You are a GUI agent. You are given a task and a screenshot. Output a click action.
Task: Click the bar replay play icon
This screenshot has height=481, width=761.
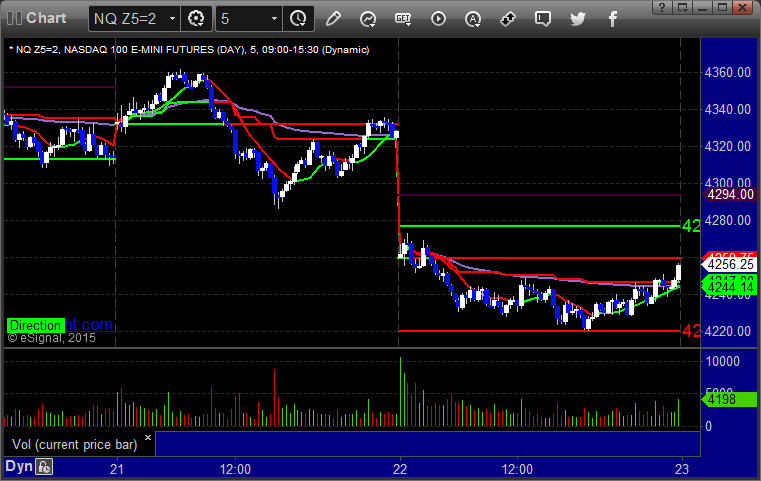click(438, 19)
